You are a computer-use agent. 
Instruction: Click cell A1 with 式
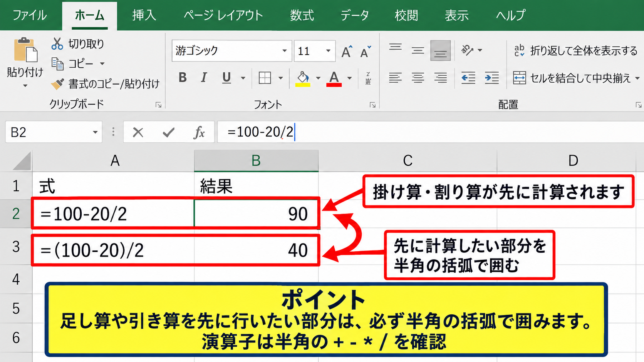(x=113, y=185)
